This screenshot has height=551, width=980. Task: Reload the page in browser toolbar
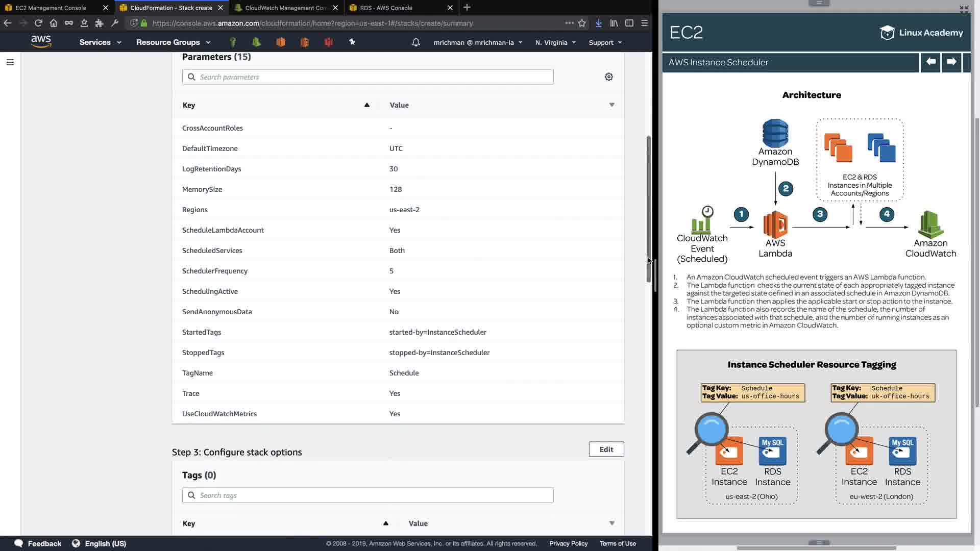tap(38, 23)
